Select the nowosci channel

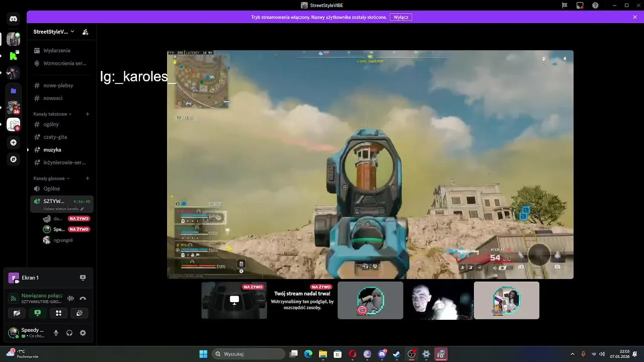click(x=61, y=98)
